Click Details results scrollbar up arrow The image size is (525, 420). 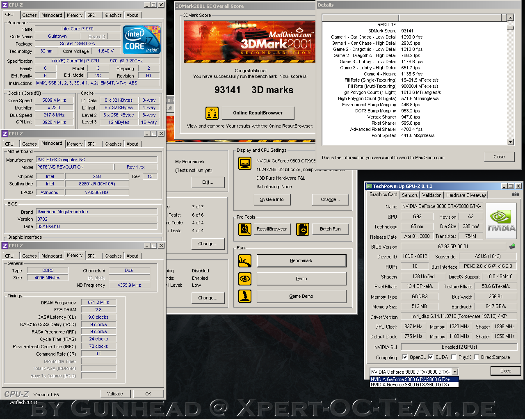pos(511,18)
